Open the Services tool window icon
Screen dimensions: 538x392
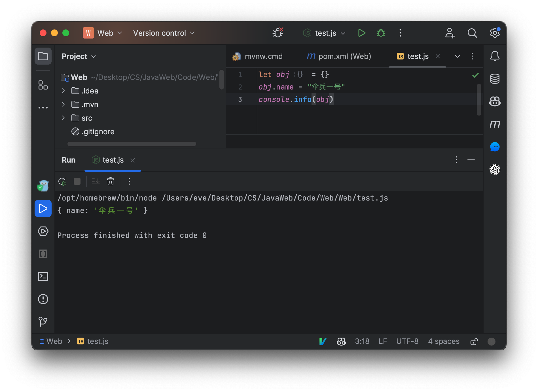click(x=43, y=231)
